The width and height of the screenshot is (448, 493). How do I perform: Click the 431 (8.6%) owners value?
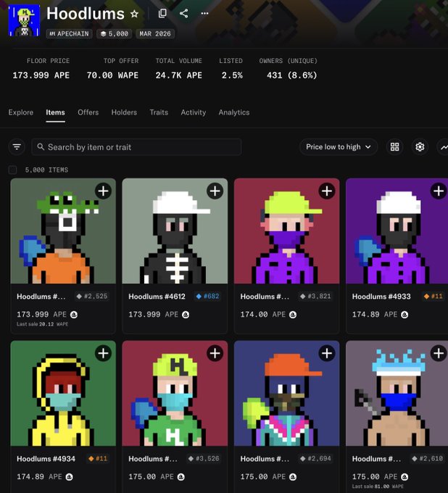(291, 75)
